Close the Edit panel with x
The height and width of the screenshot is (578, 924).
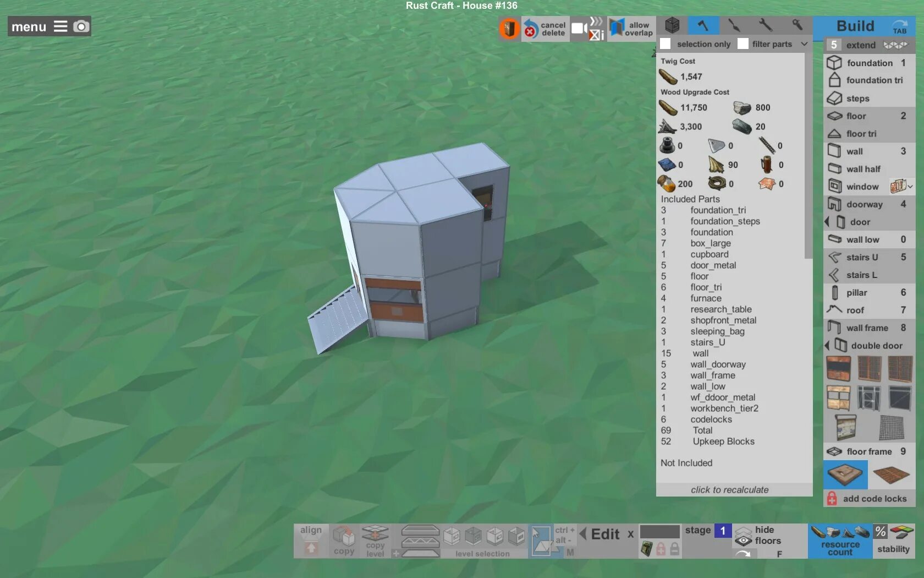630,534
